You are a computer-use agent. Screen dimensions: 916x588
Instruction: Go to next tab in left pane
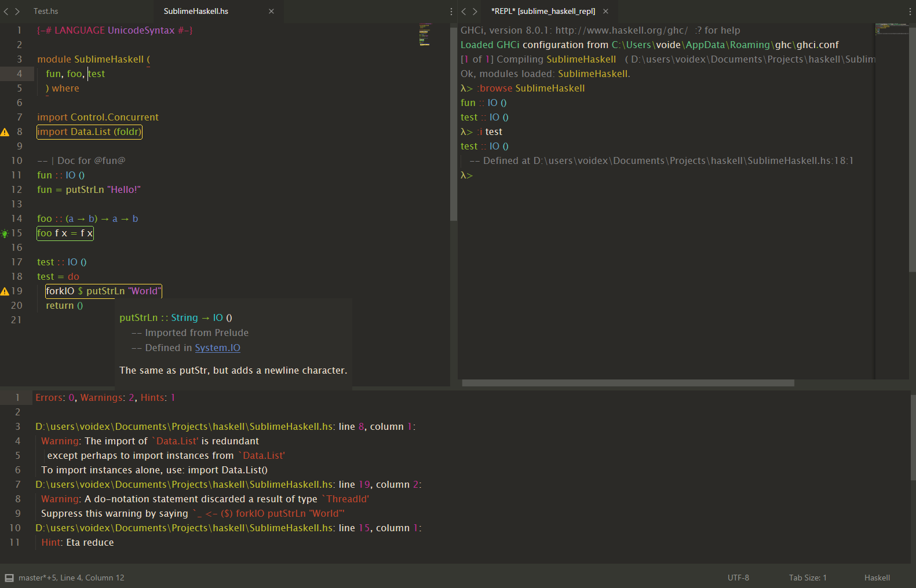pyautogui.click(x=17, y=11)
